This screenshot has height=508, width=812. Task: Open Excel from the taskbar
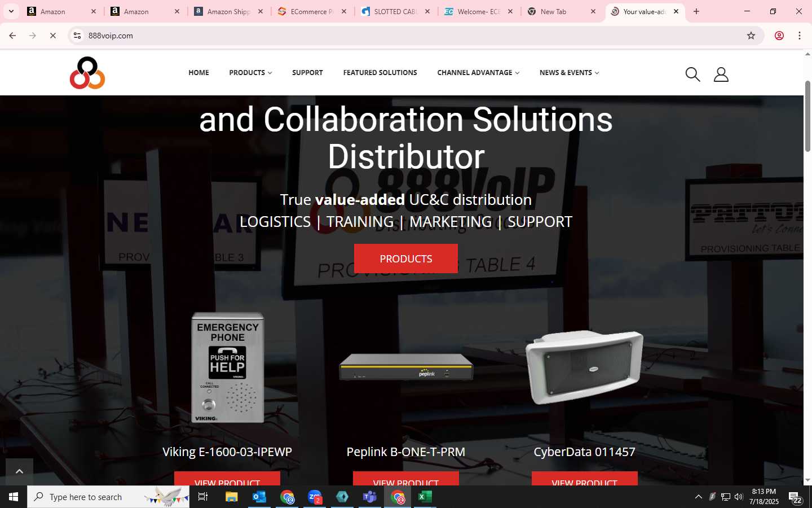pos(425,497)
